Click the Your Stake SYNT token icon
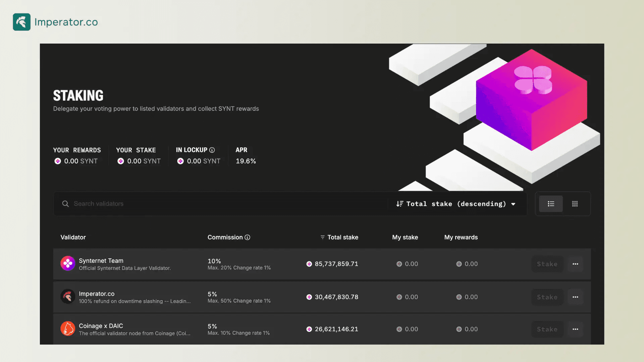Screen dimensions: 644x362 point(121,161)
